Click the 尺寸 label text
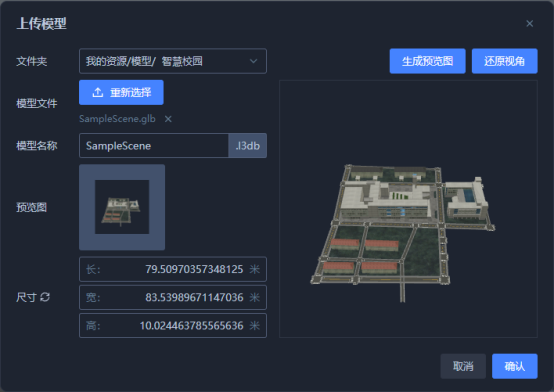Screen dimensions: 554x392 click(26, 297)
